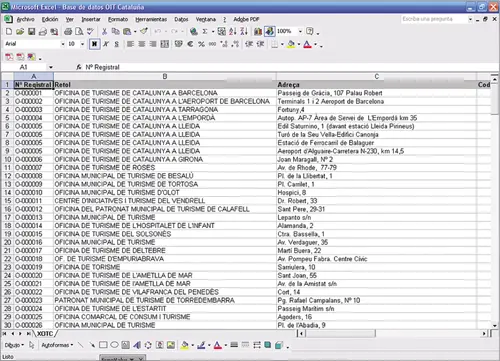Open the Dibujo drawing menu

[x=14, y=345]
